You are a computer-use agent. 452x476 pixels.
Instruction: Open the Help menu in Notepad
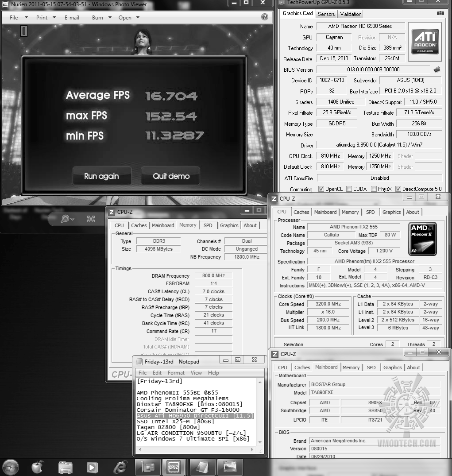tap(213, 372)
